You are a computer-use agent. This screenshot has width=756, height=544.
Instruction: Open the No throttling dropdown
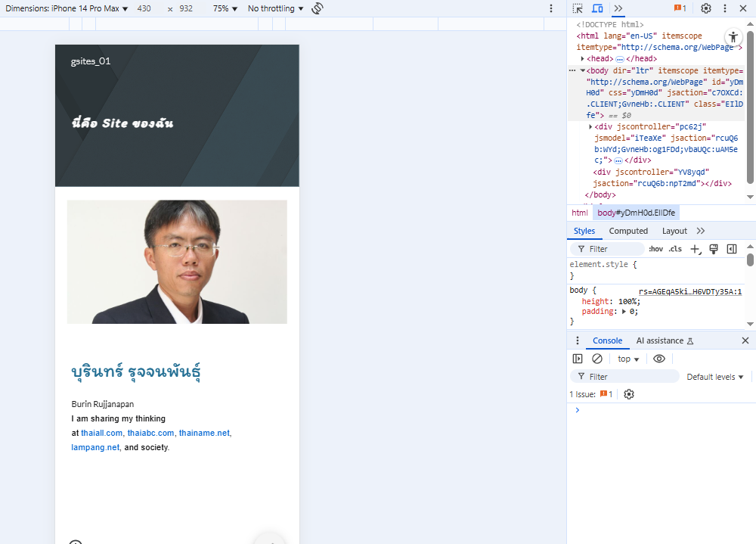tap(276, 8)
